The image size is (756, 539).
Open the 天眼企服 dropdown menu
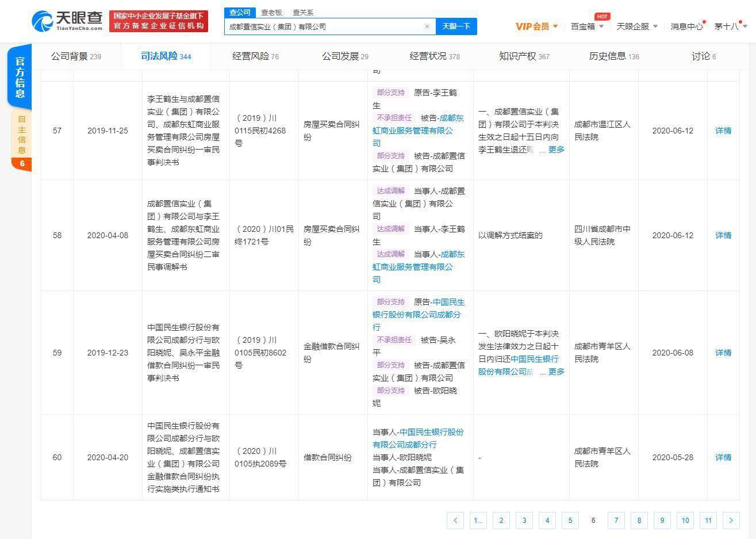tap(637, 26)
